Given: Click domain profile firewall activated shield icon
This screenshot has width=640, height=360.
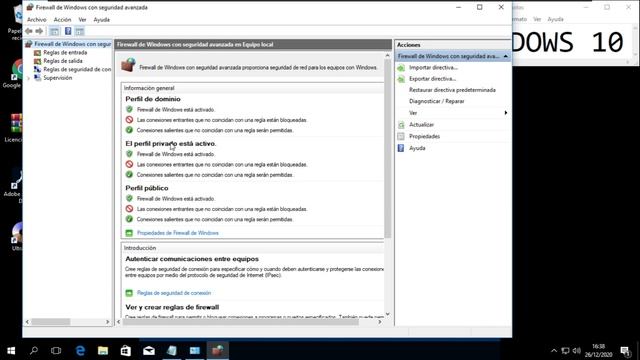Looking at the screenshot, I should tap(129, 109).
